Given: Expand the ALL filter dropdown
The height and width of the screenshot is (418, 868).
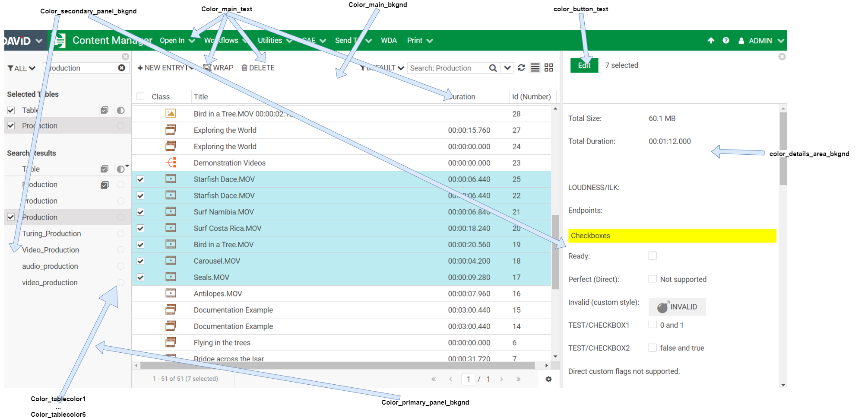Looking at the screenshot, I should [22, 68].
